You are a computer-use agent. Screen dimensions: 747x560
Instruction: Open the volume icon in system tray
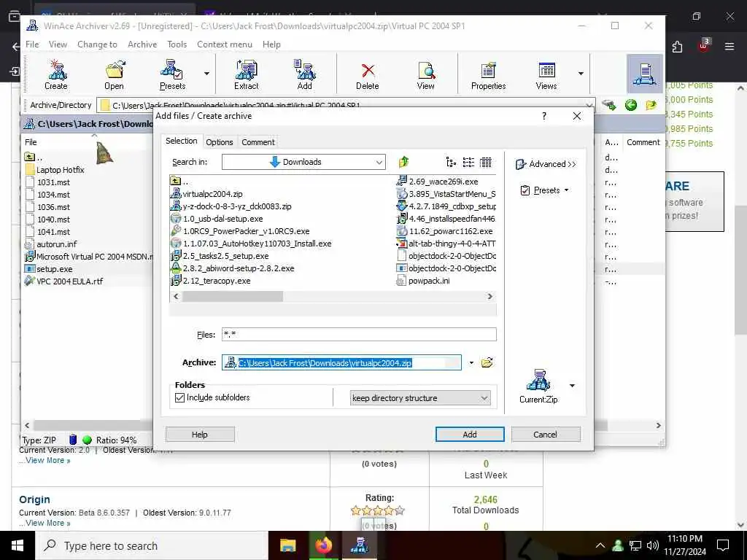(x=653, y=545)
